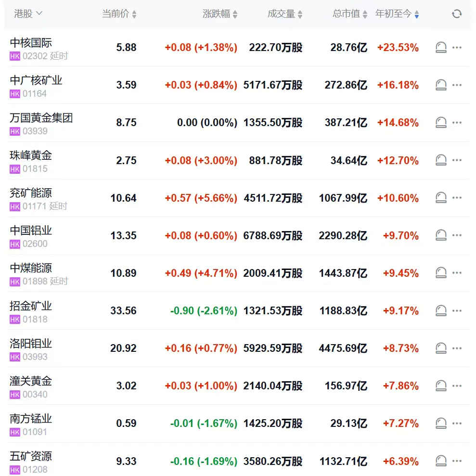
Task: Open stock 兖矿能源
Action: coord(31,193)
